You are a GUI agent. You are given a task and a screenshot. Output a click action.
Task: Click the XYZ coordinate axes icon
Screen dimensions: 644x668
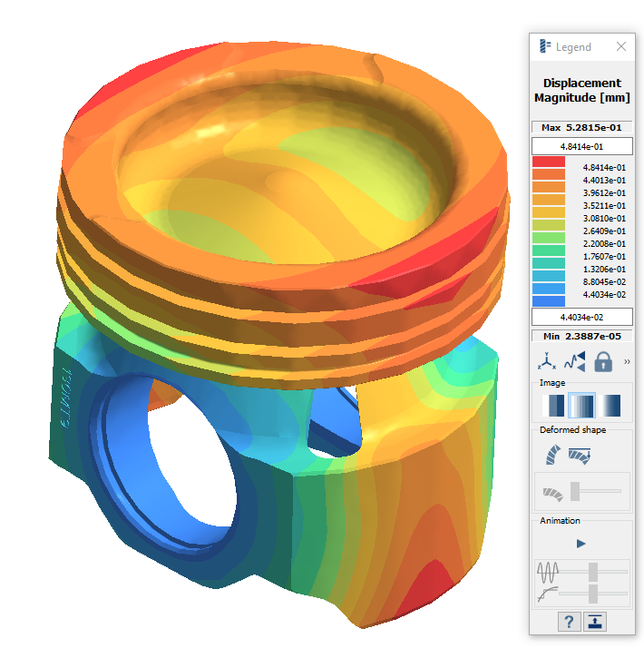547,362
